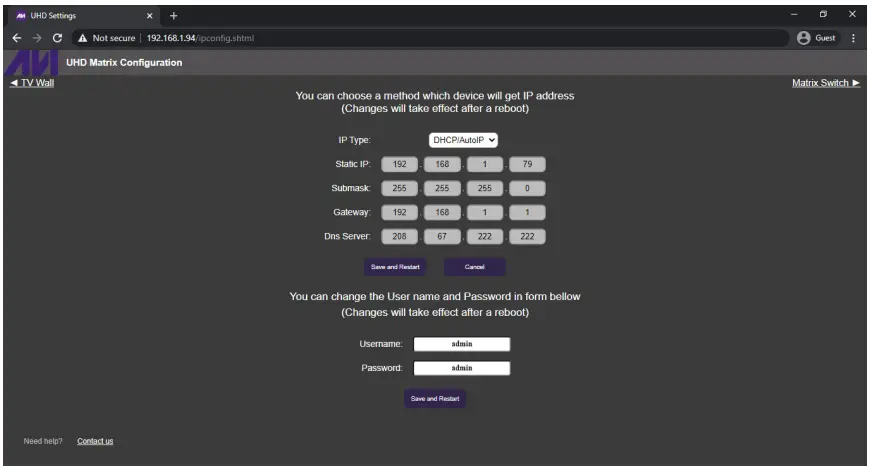Click the Username input field
Viewport: 873px width, 474px height.
tap(462, 344)
